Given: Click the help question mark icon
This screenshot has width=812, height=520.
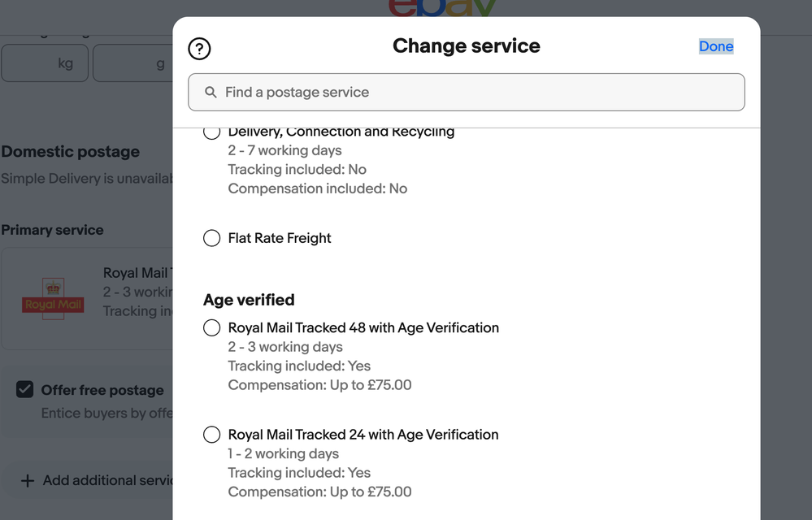Looking at the screenshot, I should [199, 49].
